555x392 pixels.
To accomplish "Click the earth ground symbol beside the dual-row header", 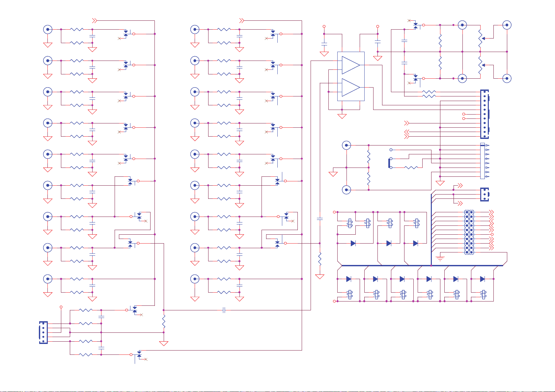I will pyautogui.click(x=440, y=258).
